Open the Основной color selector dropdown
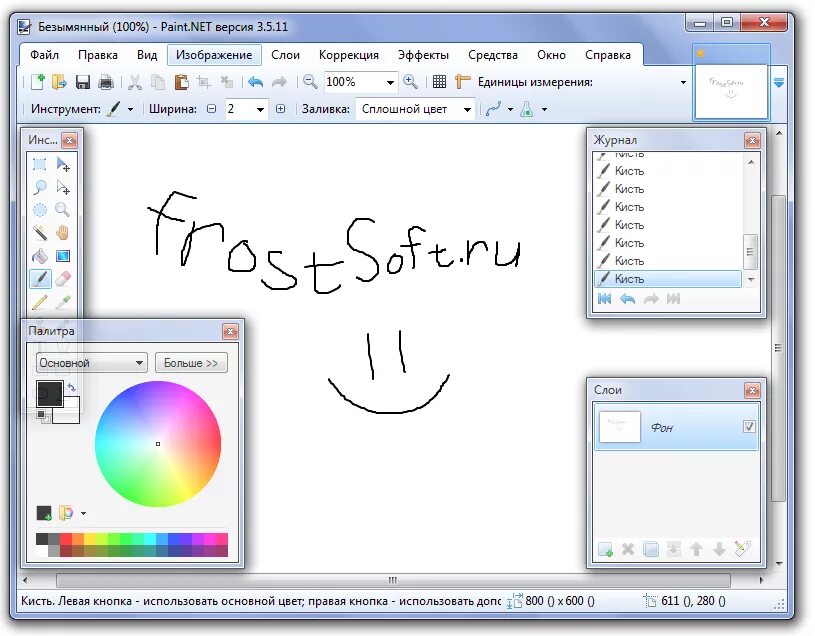The width and height of the screenshot is (815, 636). (x=91, y=363)
